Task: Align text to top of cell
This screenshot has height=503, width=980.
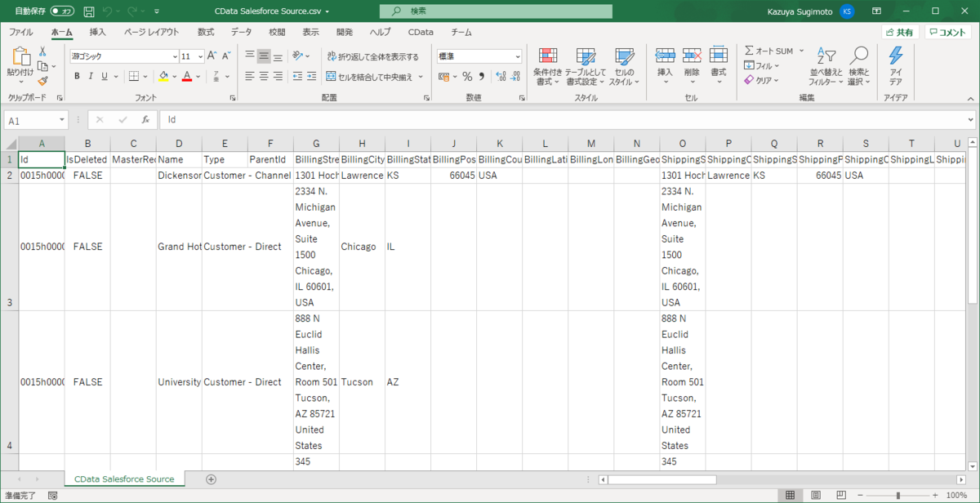Action: [251, 56]
